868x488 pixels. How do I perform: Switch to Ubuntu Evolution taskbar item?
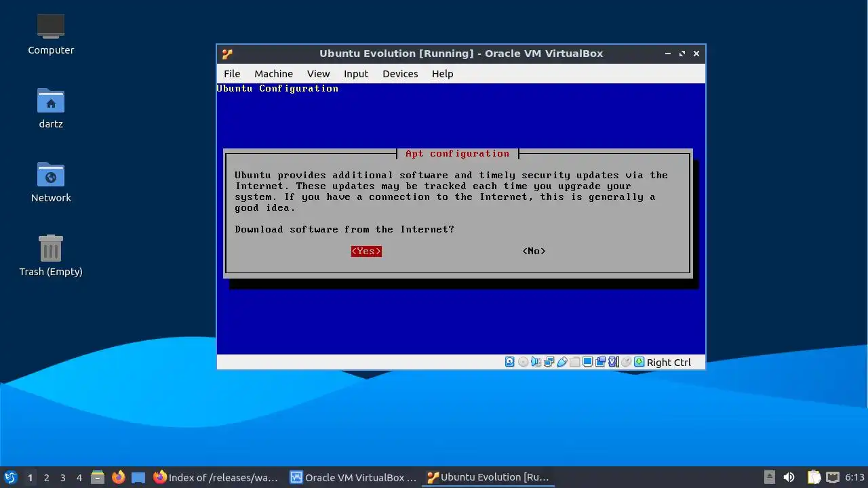(489, 477)
